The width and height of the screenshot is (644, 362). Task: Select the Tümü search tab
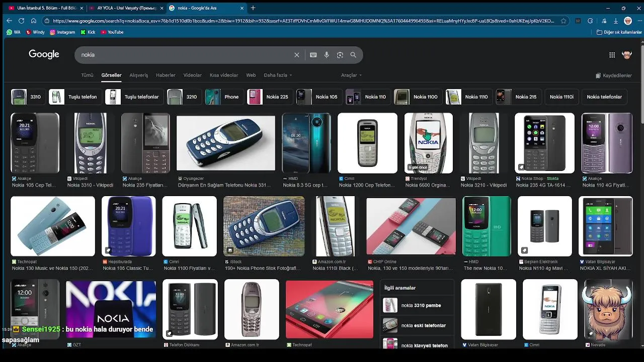click(x=87, y=75)
